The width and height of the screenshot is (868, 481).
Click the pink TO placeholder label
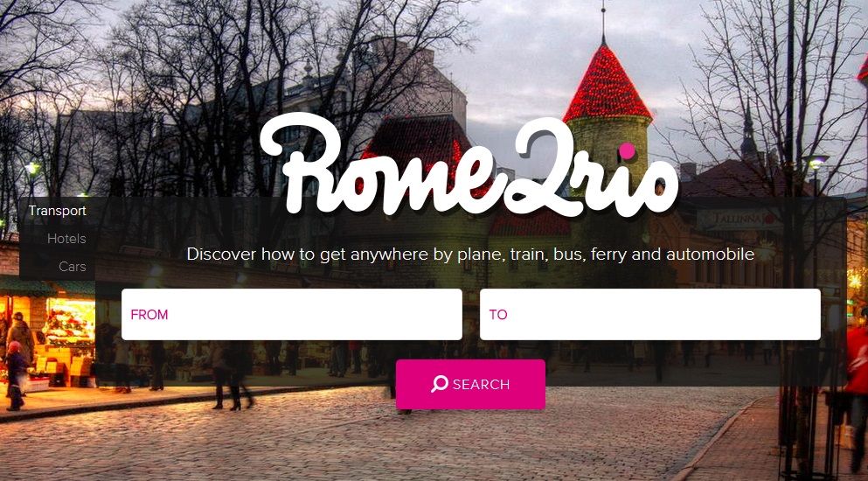pos(498,315)
